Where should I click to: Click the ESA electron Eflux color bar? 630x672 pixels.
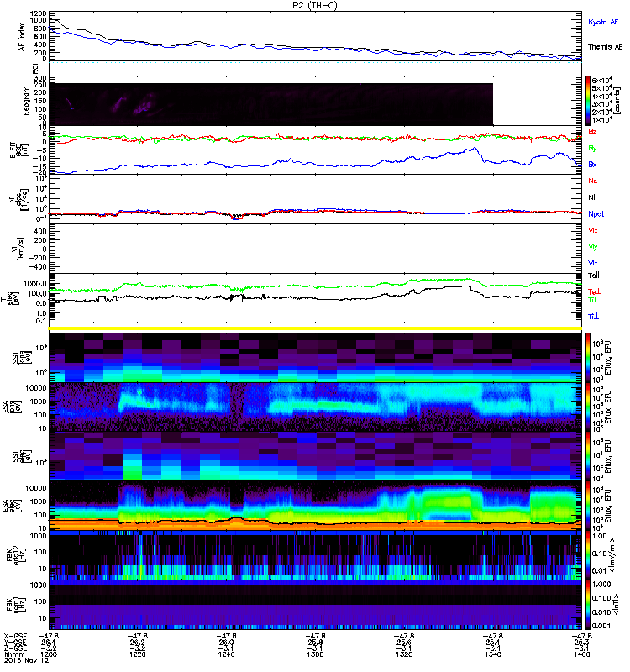click(588, 506)
